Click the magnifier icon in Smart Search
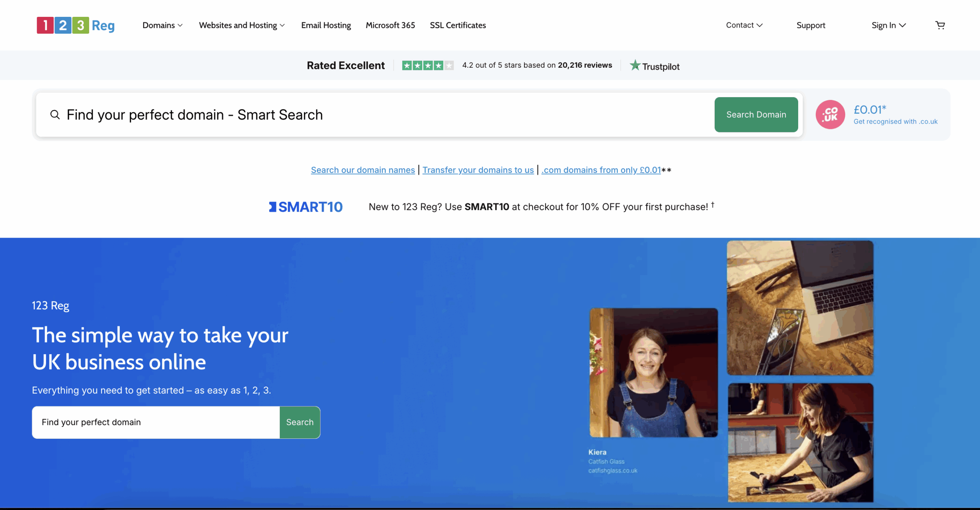 pyautogui.click(x=55, y=114)
